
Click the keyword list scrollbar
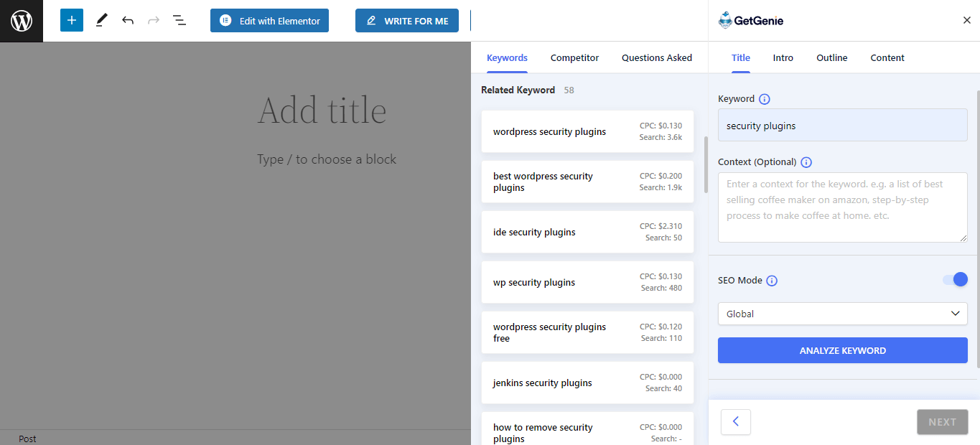pos(706,164)
